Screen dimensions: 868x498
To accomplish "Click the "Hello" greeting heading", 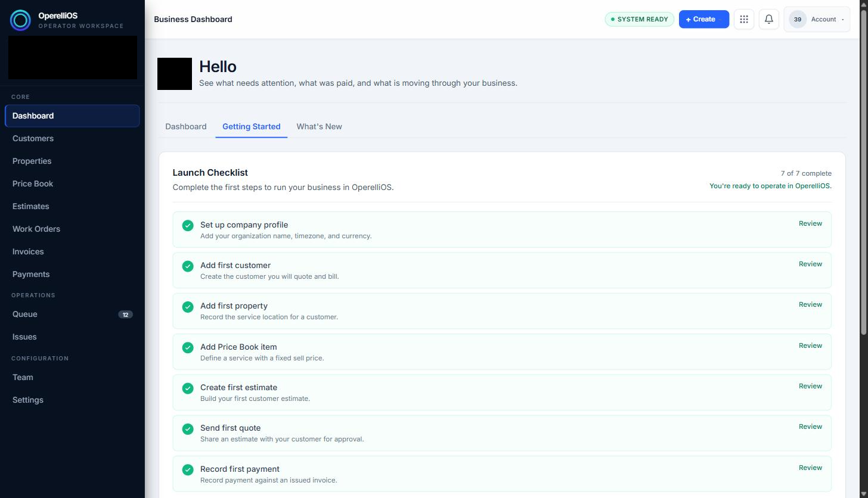I will [218, 67].
